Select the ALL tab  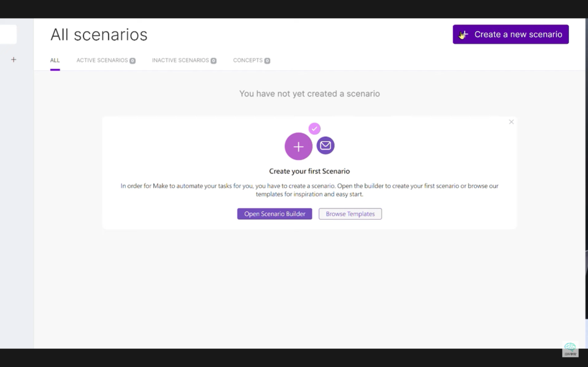55,60
